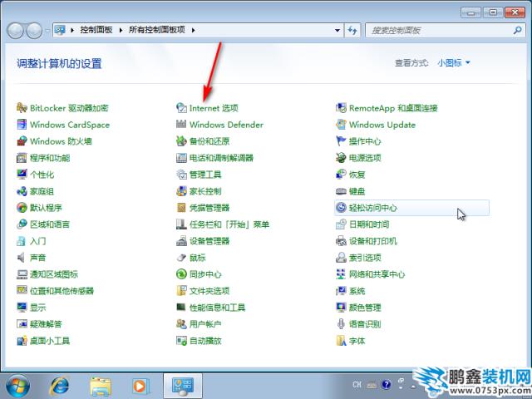Open the 电源选项 icon
Image resolution: width=532 pixels, height=399 pixels.
tap(341, 158)
